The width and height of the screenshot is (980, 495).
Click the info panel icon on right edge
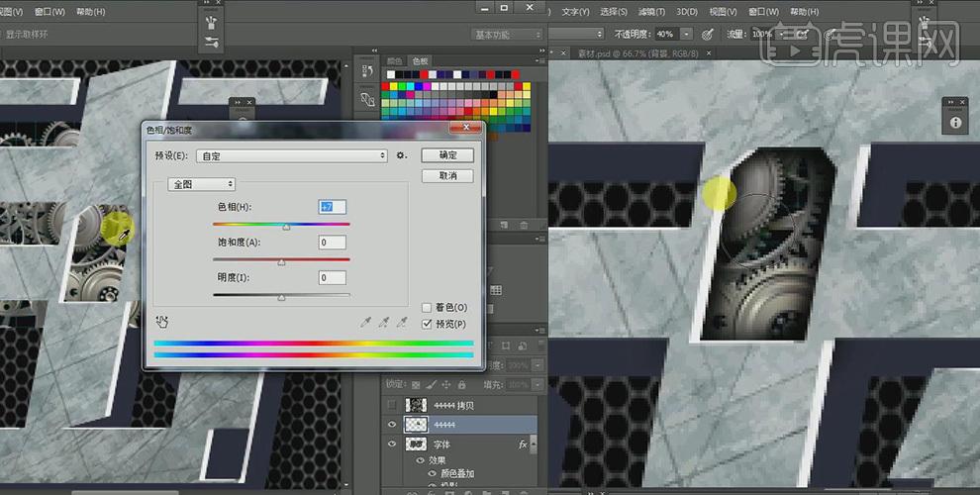pos(955,123)
